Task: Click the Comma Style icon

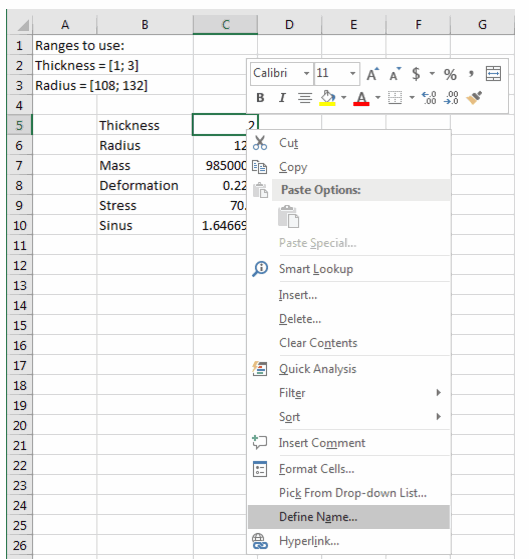Action: pyautogui.click(x=471, y=74)
